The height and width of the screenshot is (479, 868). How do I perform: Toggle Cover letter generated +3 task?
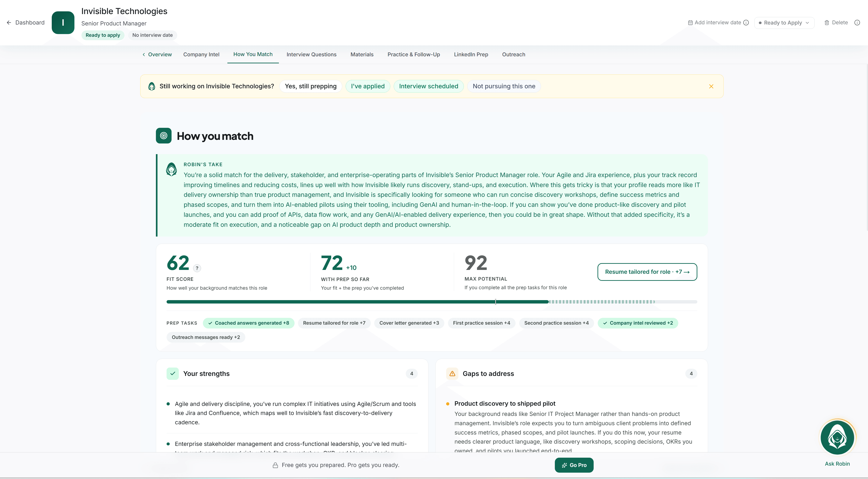409,323
